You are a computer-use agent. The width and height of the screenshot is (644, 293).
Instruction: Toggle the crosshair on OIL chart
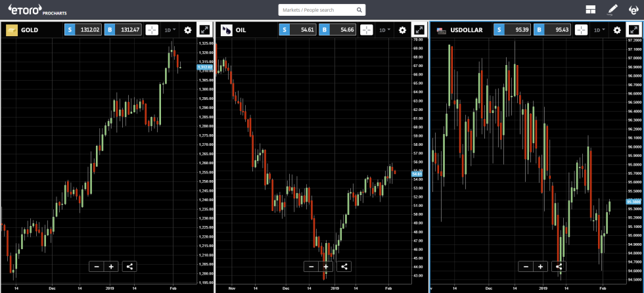(366, 30)
